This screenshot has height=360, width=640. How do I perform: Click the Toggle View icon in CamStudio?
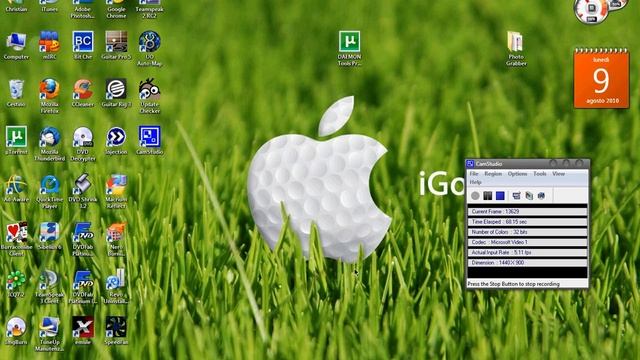[516, 196]
